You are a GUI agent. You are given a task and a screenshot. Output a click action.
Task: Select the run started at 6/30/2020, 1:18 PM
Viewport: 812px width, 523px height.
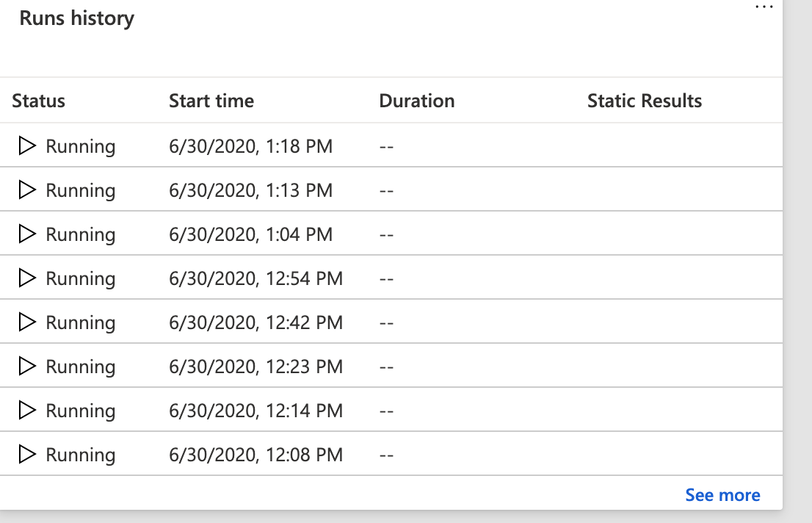[250, 146]
